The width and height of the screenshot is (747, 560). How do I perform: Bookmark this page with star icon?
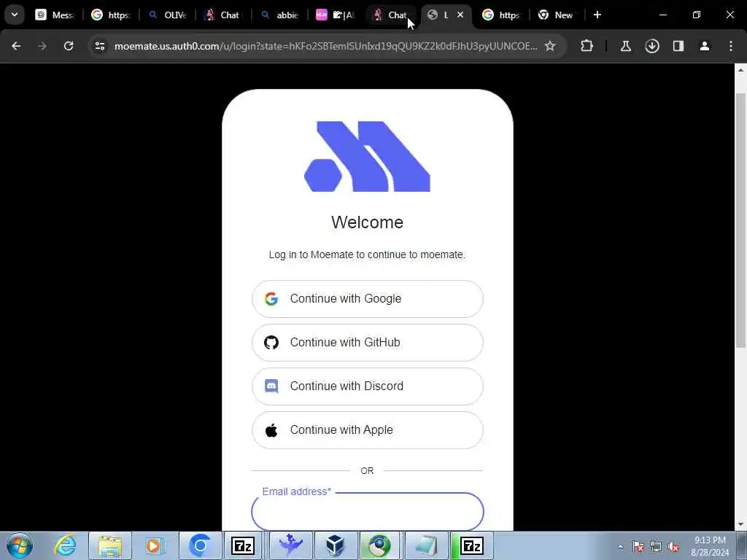coord(550,46)
